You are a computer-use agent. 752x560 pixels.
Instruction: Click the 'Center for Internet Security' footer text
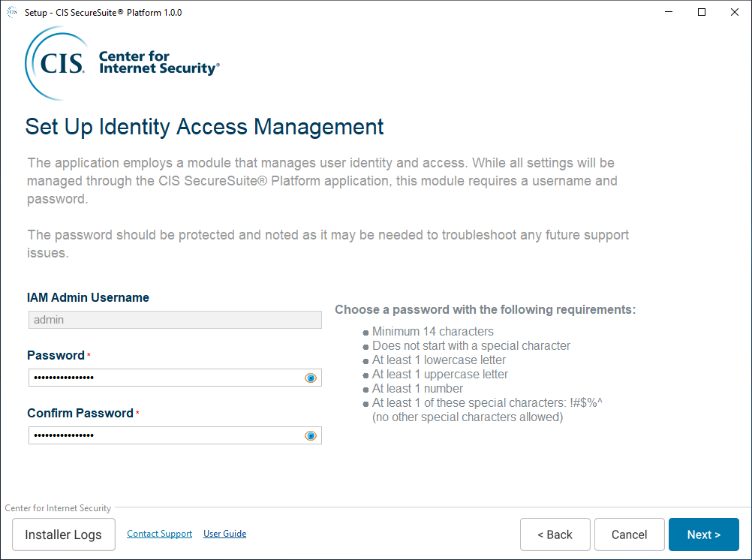pyautogui.click(x=58, y=508)
